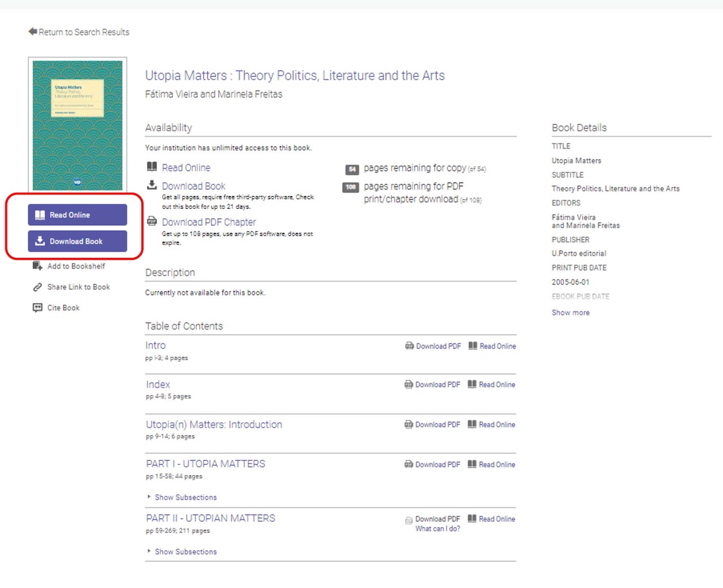Open the Utopia Matters title link
This screenshot has width=723, height=588.
295,75
